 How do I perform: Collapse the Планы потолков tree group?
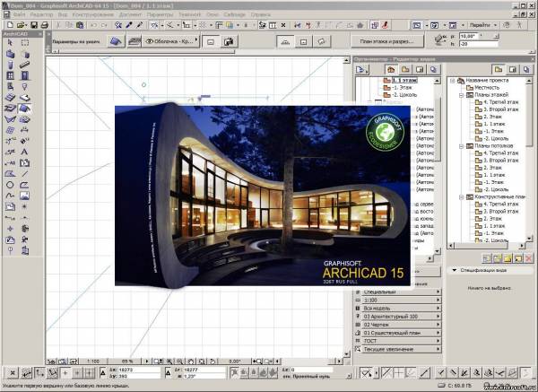[x=462, y=146]
